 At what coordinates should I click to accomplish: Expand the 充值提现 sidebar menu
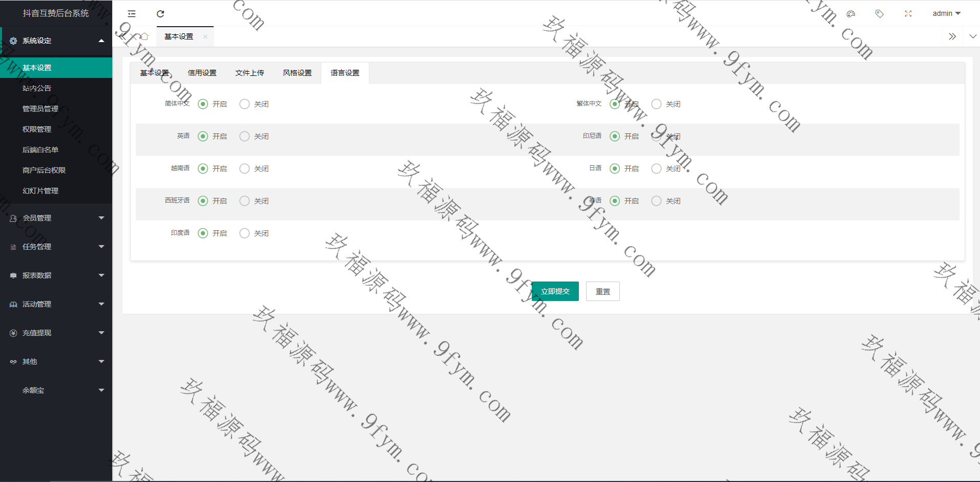[x=56, y=333]
